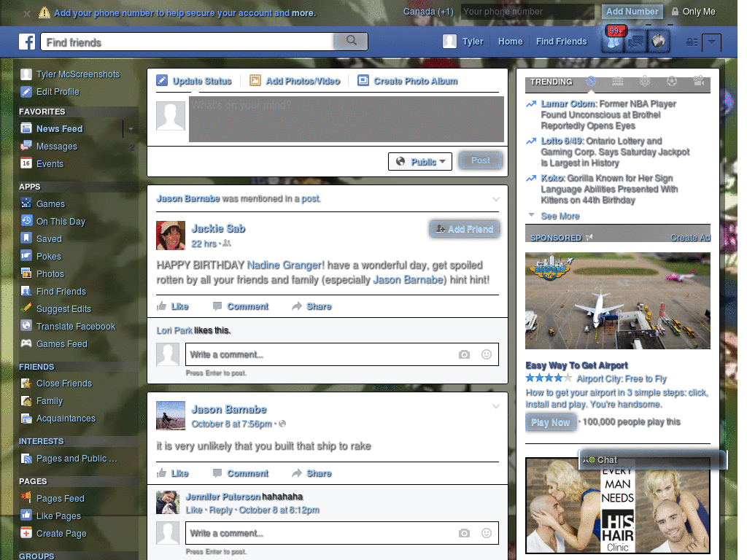
Task: Select Add Photos/Video tab in composer
Action: [295, 81]
